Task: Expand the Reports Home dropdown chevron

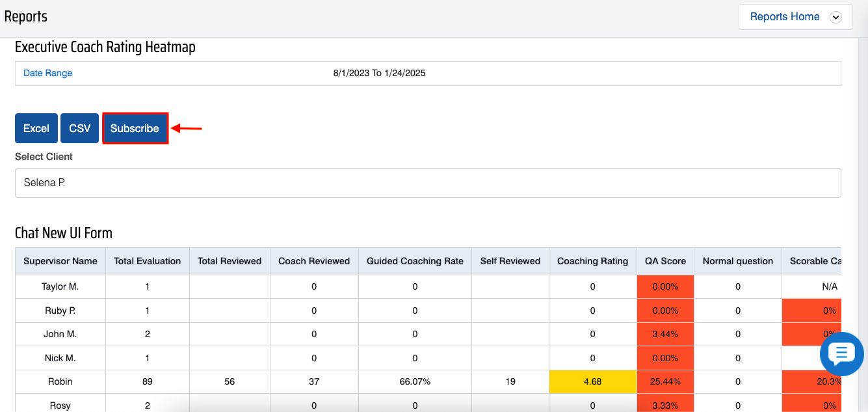Action: click(x=836, y=18)
